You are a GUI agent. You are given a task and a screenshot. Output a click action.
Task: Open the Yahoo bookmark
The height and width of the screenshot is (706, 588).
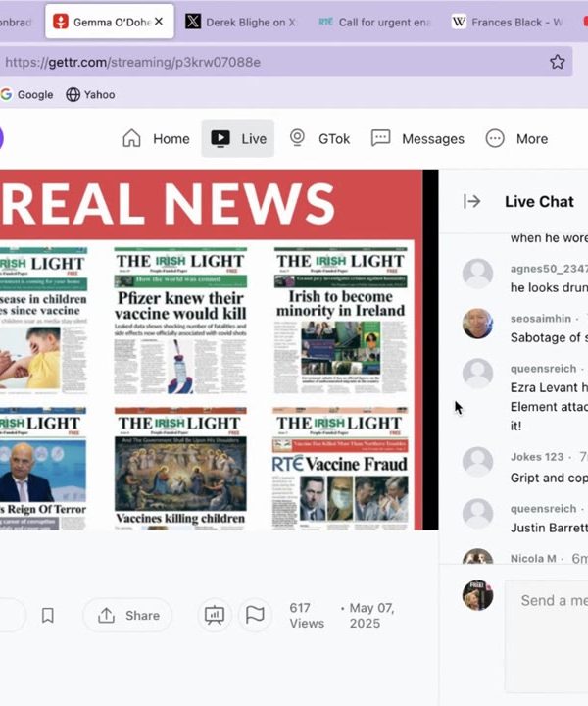click(x=90, y=94)
